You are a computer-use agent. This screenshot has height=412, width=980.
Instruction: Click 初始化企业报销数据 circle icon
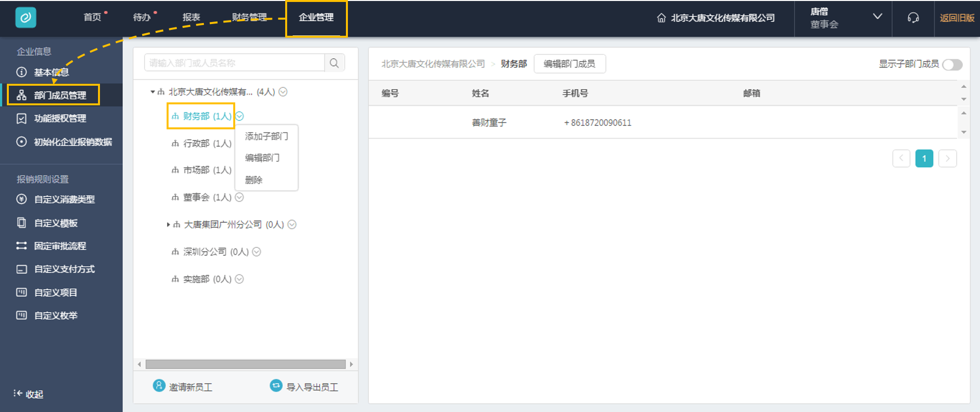[x=22, y=142]
